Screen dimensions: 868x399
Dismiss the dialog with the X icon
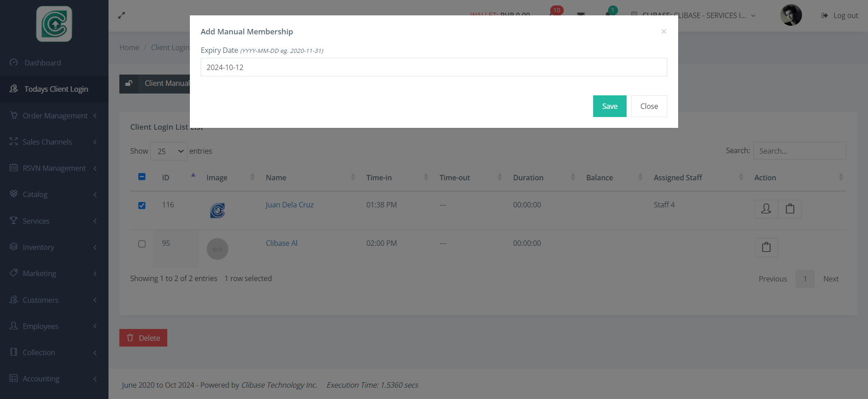click(x=664, y=31)
